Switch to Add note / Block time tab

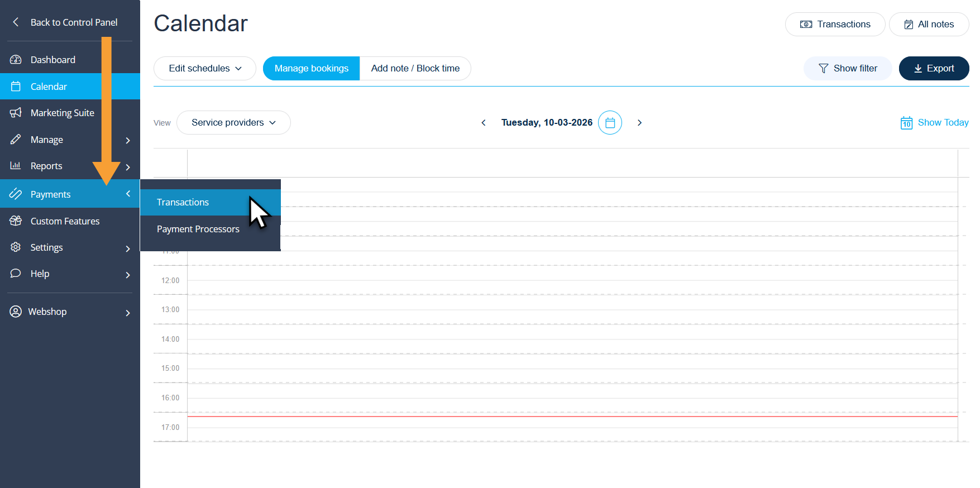(x=415, y=69)
